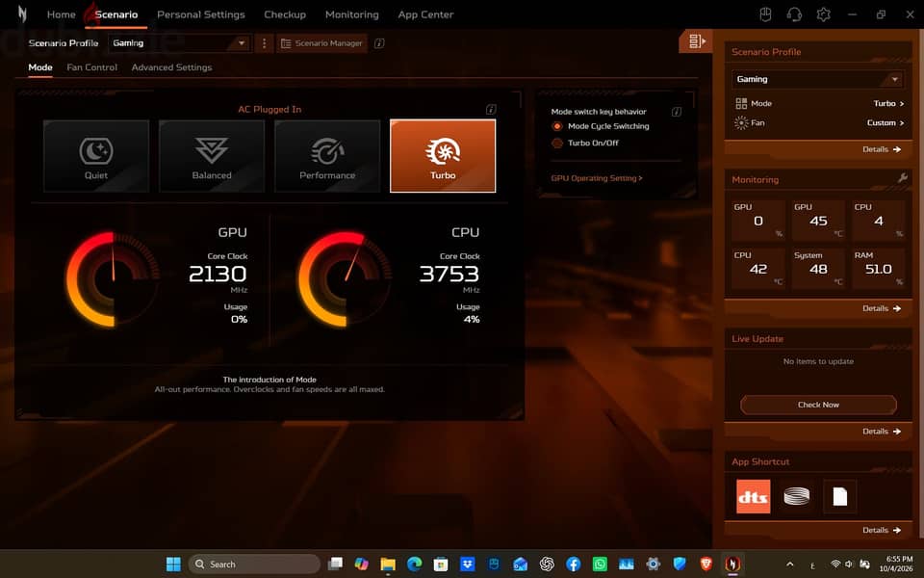Switch to the Personal Settings tab

(201, 14)
